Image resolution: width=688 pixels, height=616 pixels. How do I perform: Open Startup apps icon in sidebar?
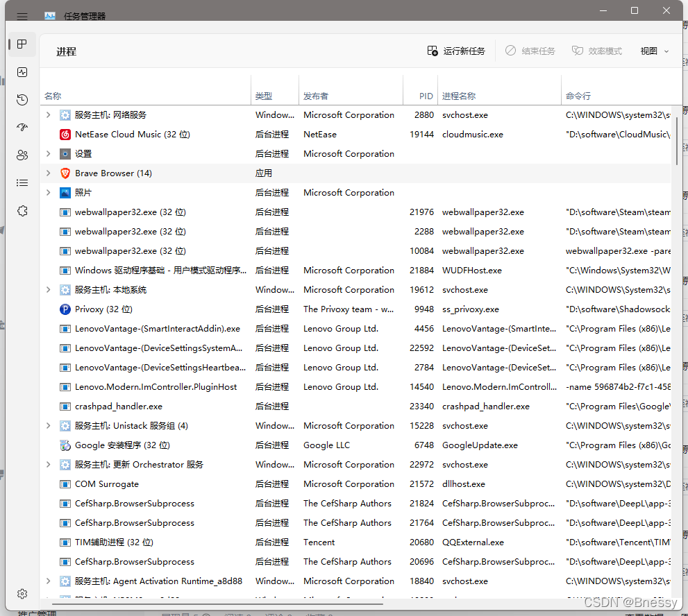[22, 127]
